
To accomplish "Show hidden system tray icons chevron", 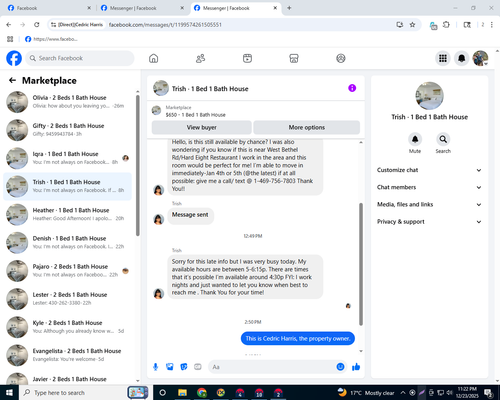I will 403,393.
